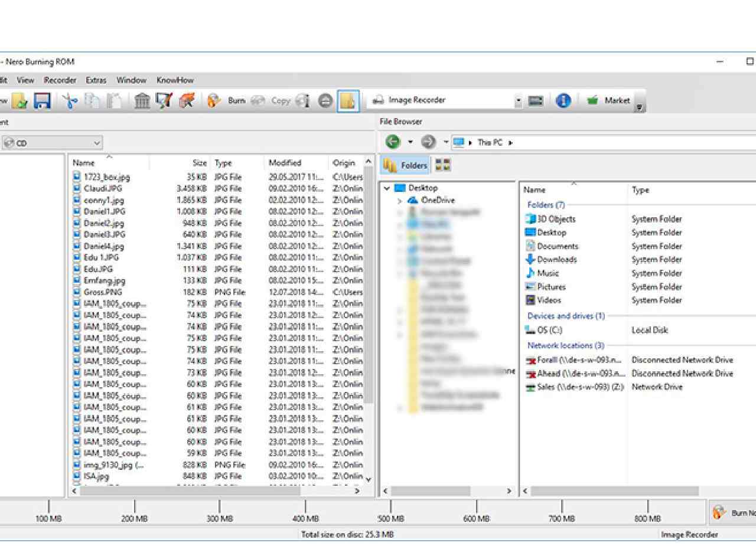Click the Burn flame disc icon

click(x=215, y=101)
